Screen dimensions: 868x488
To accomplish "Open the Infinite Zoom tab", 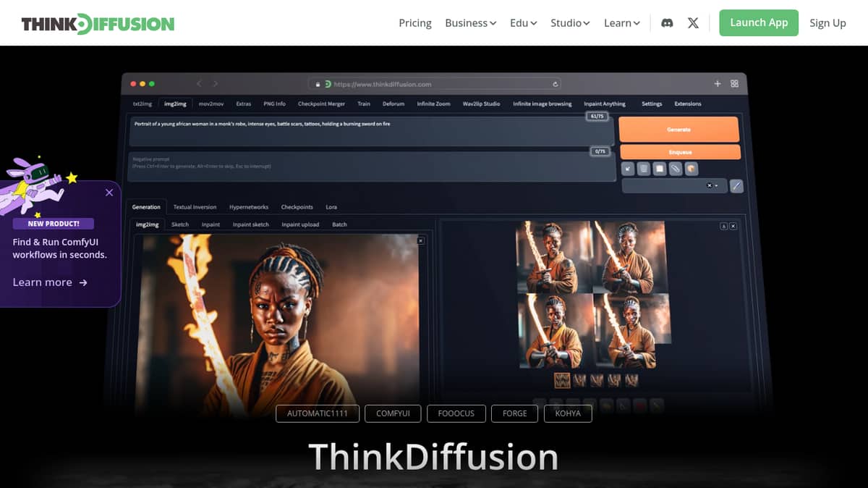I will [x=433, y=104].
